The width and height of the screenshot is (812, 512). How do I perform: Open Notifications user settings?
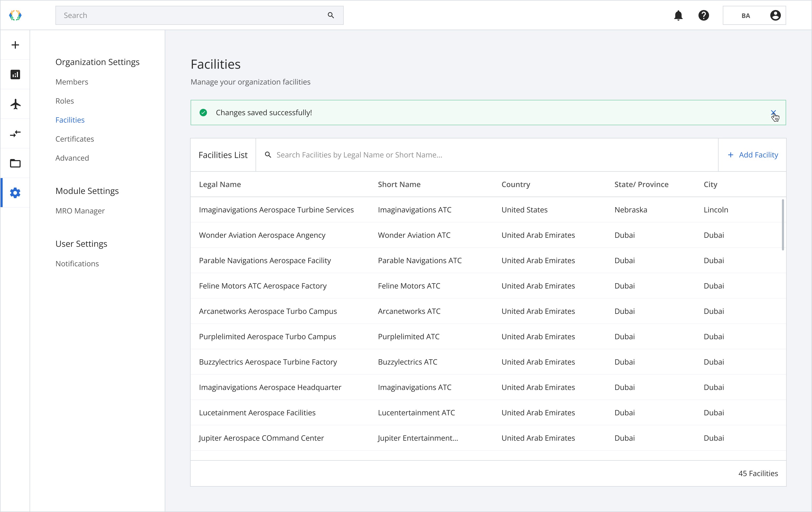pyautogui.click(x=77, y=264)
